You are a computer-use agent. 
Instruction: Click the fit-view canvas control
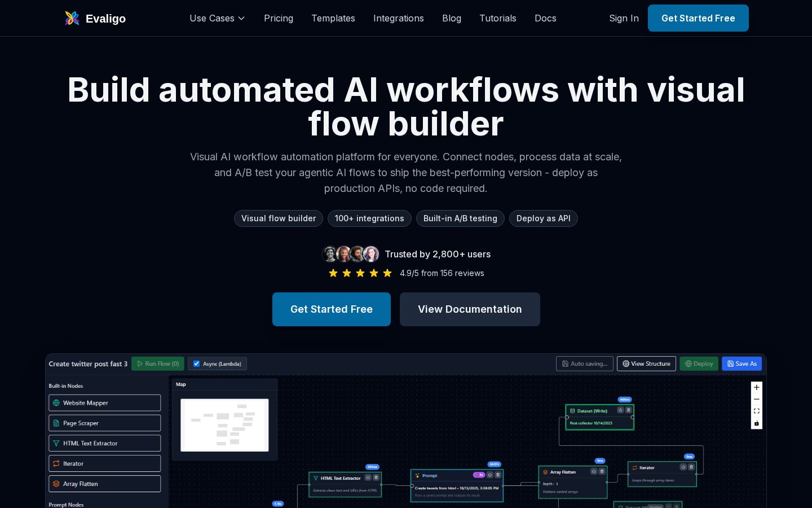pos(757,411)
